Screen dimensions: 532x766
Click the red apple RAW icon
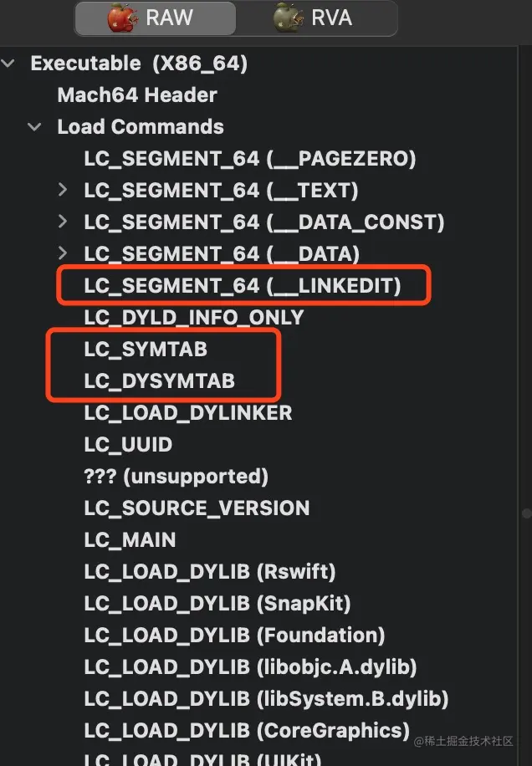pos(122,18)
